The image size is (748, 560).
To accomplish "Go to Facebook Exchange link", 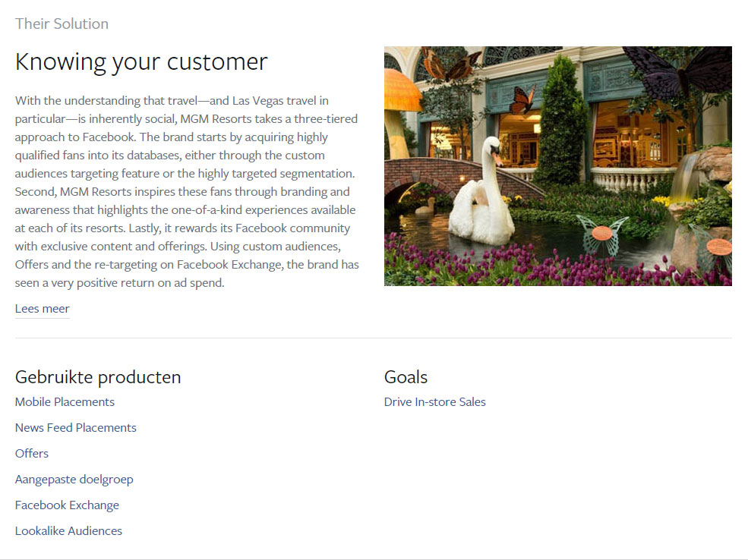I will [67, 505].
